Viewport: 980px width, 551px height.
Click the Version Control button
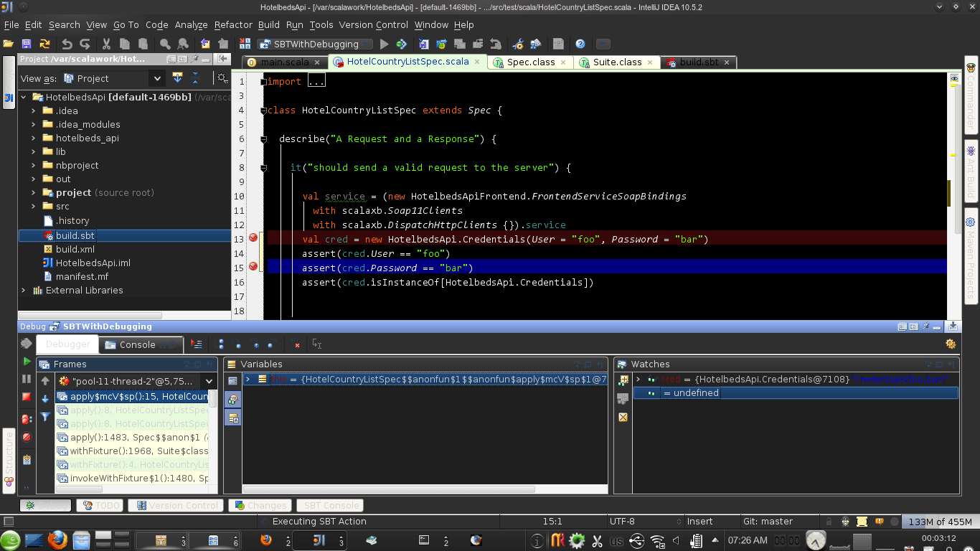(175, 505)
